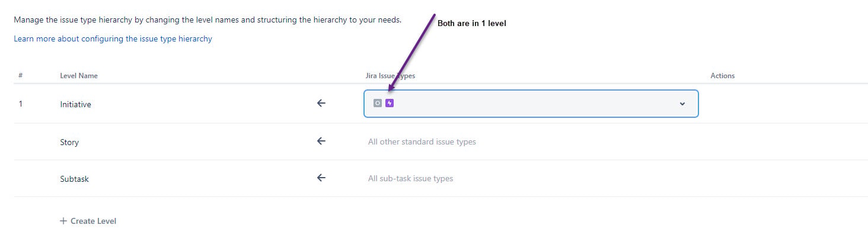Click the gray issue type icon
Screen dimensions: 868x241
[x=378, y=103]
